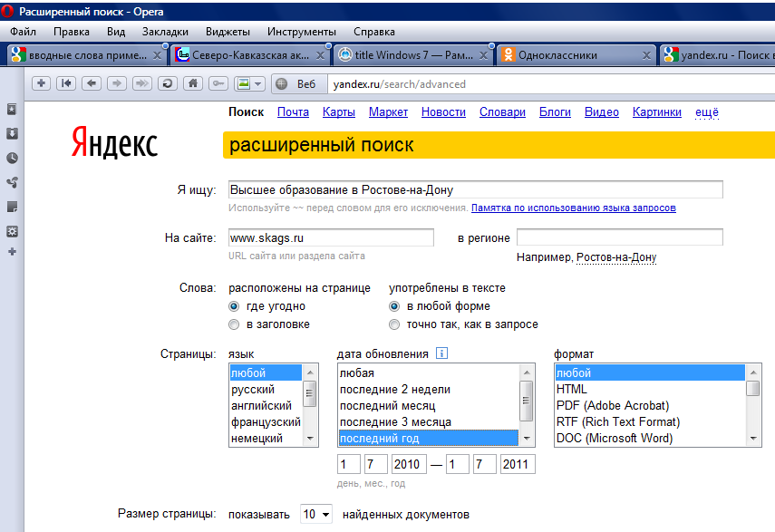The height and width of the screenshot is (532, 775).
Task: Click the info icon next to дата обновления
Action: click(x=441, y=353)
